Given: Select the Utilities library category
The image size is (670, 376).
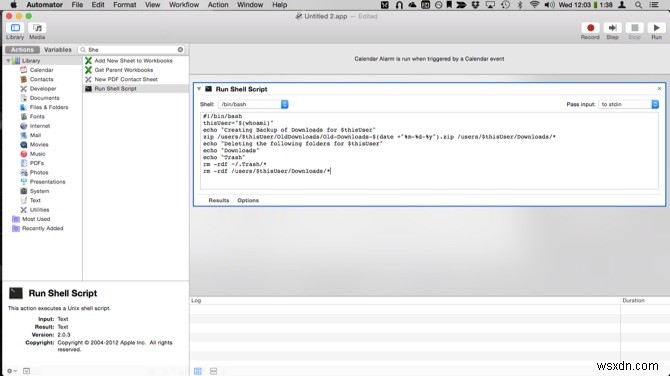Looking at the screenshot, I should (x=39, y=210).
